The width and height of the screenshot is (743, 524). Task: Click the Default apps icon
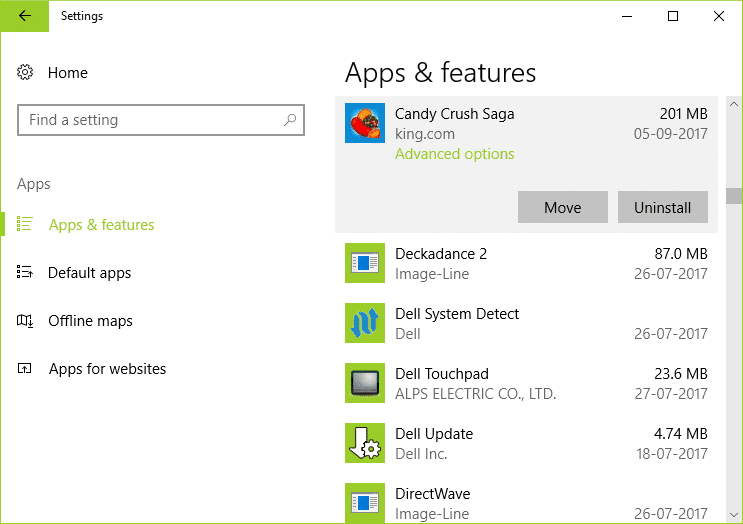[x=25, y=272]
